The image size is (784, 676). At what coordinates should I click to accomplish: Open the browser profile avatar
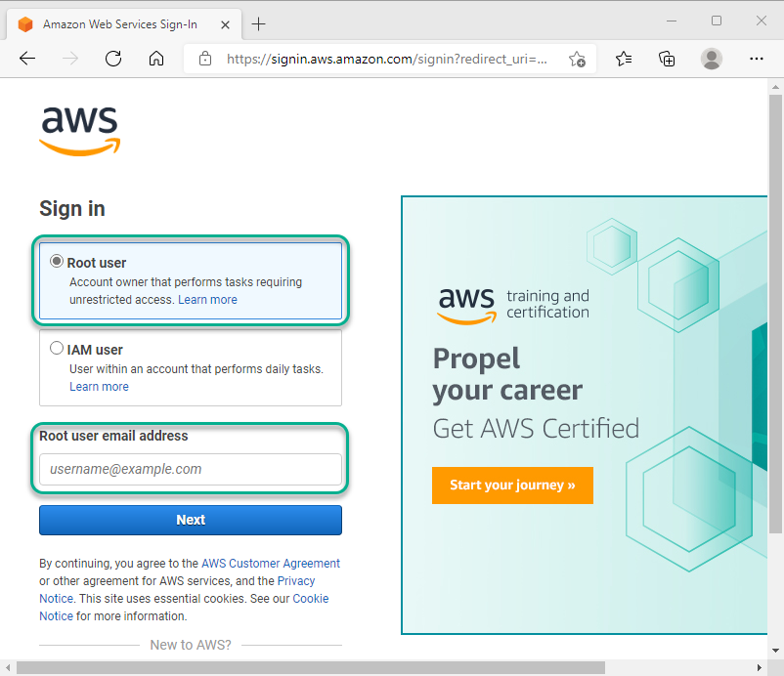click(712, 59)
